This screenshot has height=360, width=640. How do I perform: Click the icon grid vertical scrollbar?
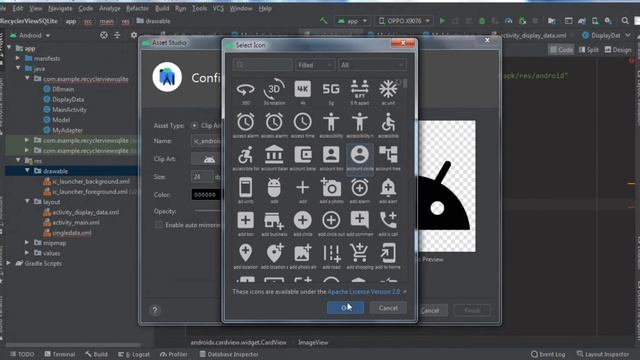[405, 84]
